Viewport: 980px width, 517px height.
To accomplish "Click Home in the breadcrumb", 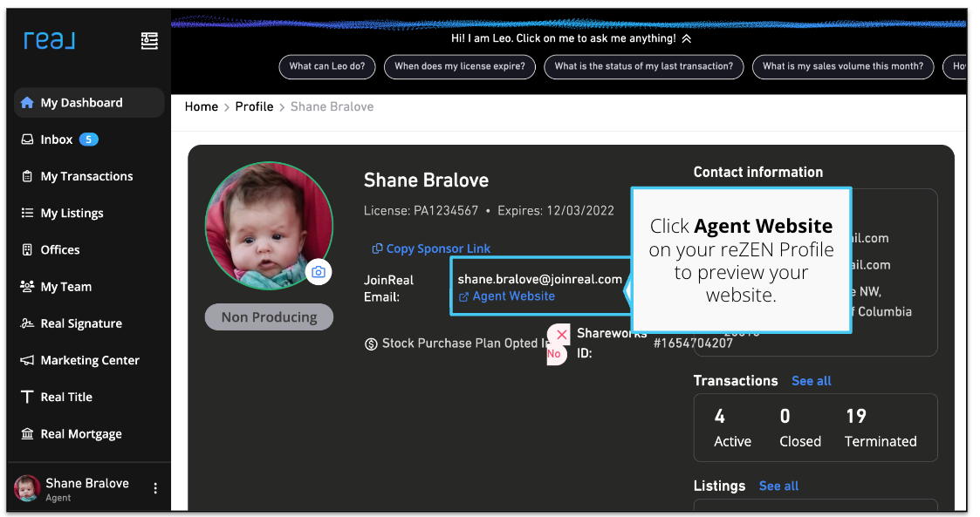I will tap(201, 106).
